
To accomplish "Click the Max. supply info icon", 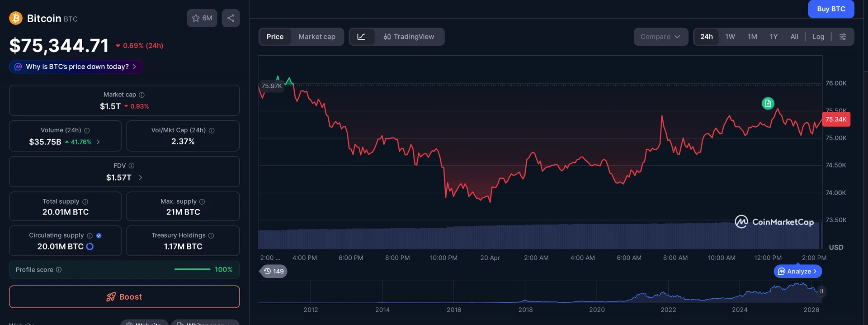I will [x=202, y=201].
